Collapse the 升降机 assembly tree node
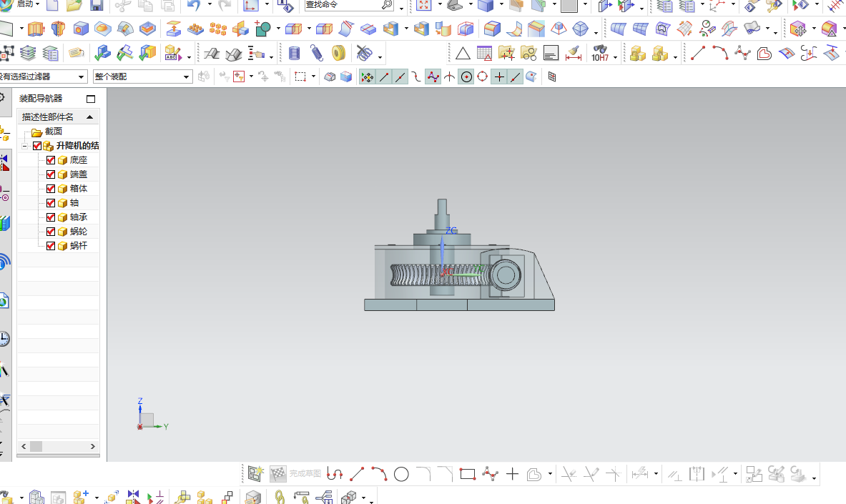846x504 pixels. pyautogui.click(x=24, y=146)
